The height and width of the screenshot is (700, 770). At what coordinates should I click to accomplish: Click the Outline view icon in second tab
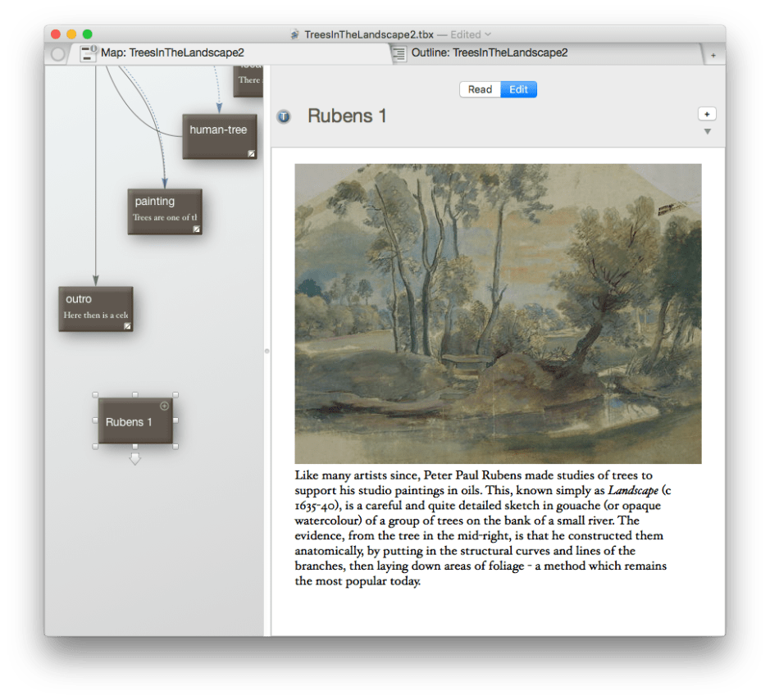pyautogui.click(x=399, y=53)
